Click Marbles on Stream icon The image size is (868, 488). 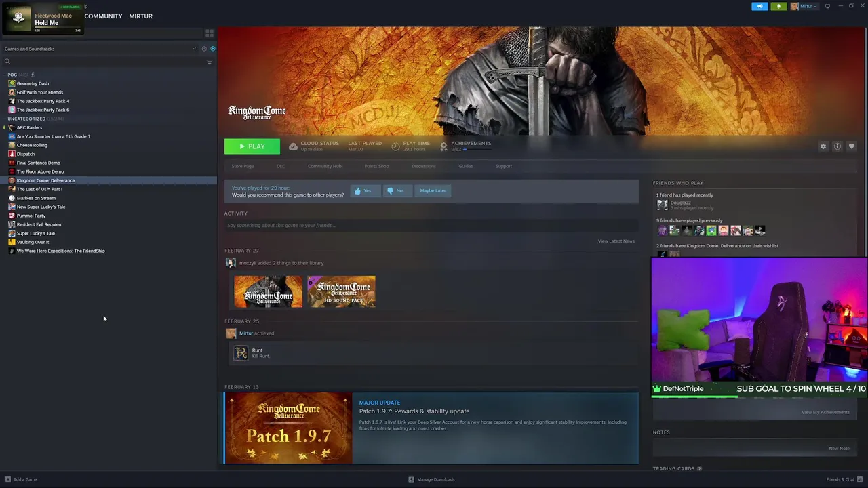(x=12, y=198)
